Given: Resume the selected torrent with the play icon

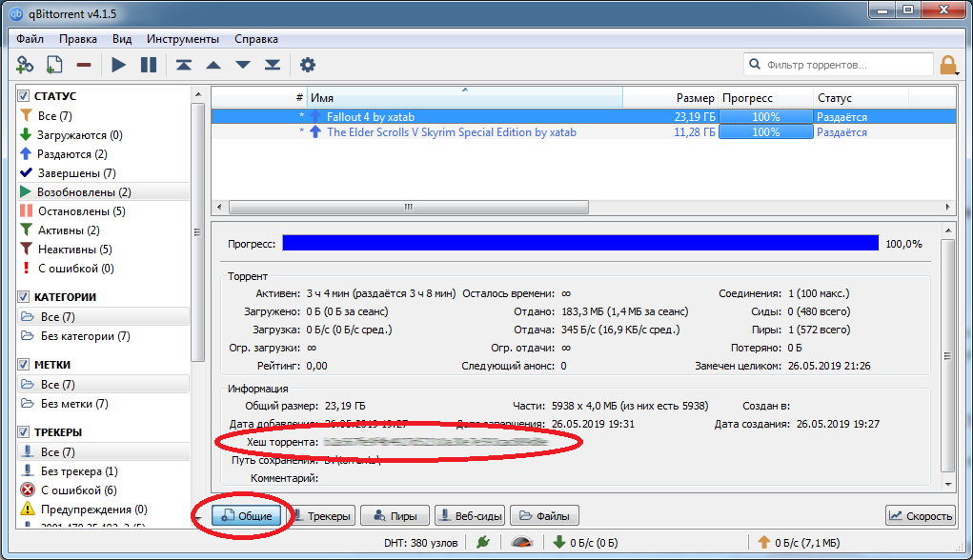Looking at the screenshot, I should [x=118, y=65].
